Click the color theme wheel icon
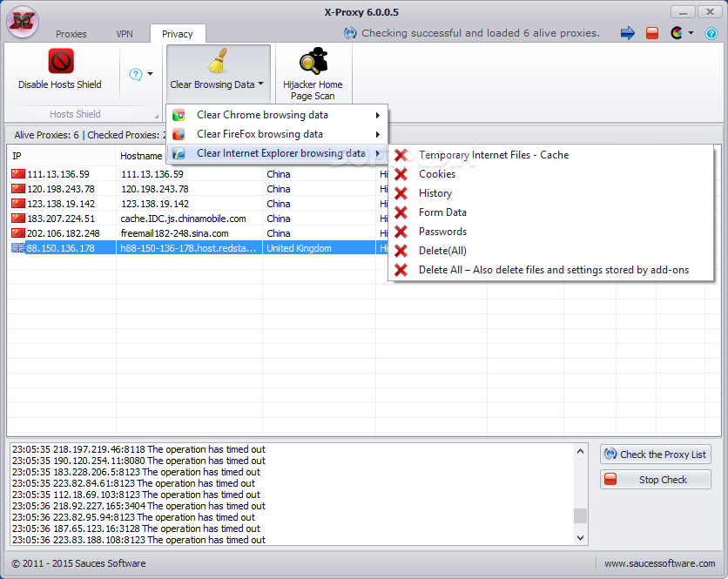 point(677,33)
